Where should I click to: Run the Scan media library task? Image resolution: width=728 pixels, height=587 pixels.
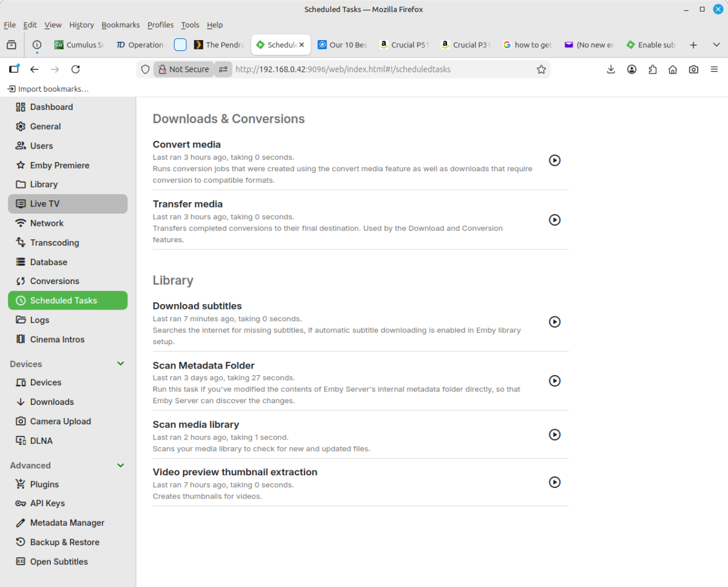coord(554,435)
